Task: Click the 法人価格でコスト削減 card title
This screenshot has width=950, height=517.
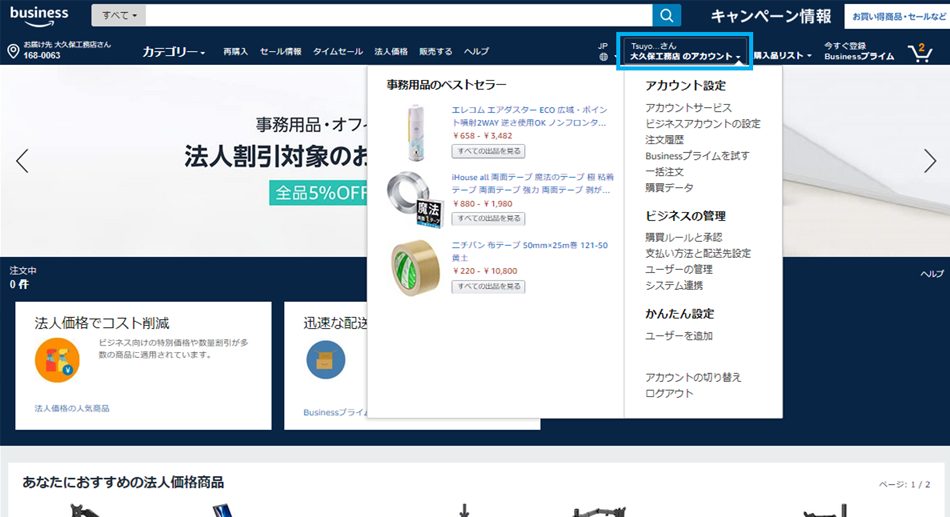Action: pyautogui.click(x=101, y=322)
